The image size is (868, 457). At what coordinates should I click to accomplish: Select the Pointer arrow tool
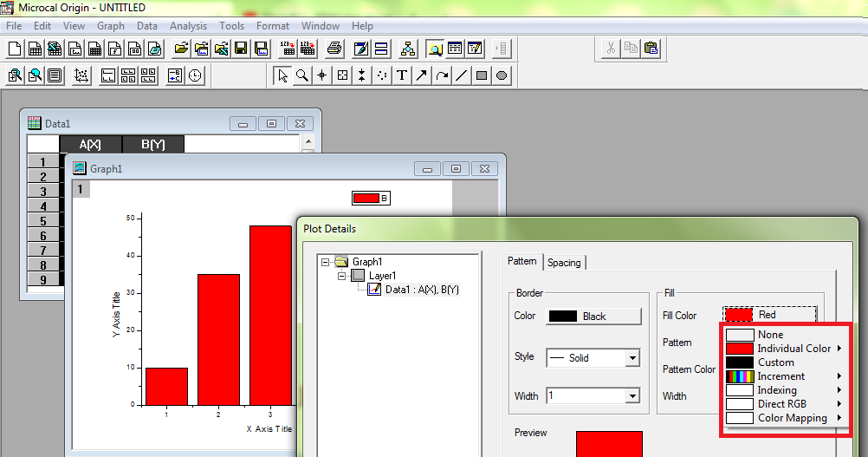pos(282,75)
